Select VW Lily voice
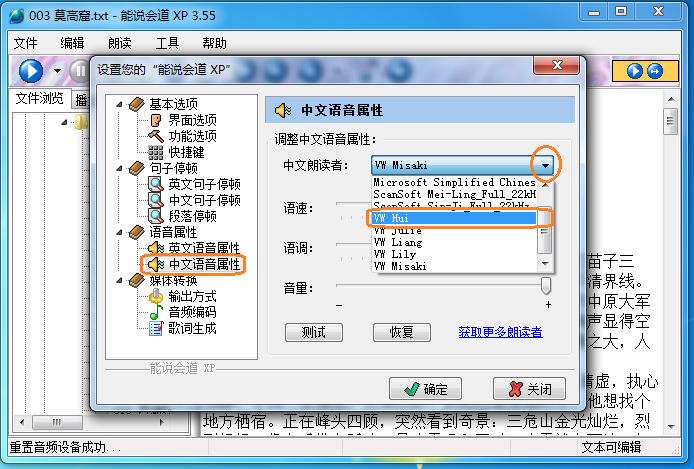Screen dimensions: 694x469 pyautogui.click(x=455, y=254)
